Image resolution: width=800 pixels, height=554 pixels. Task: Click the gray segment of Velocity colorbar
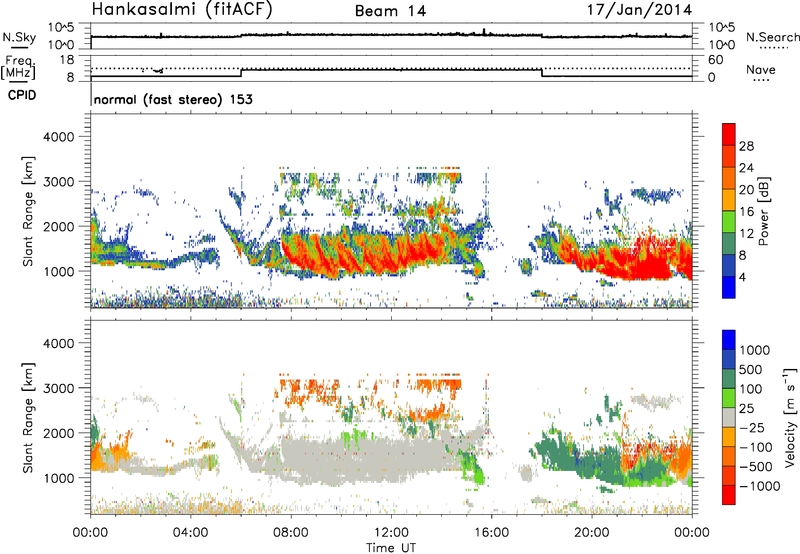[x=729, y=417]
